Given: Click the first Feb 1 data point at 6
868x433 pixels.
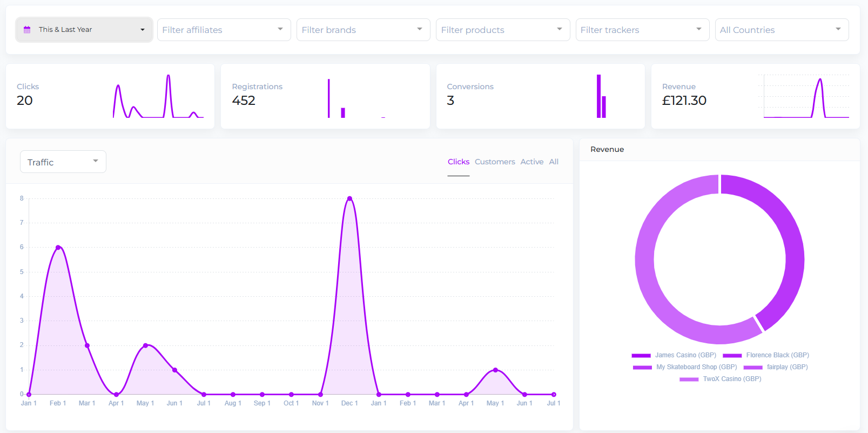Looking at the screenshot, I should pos(58,248).
